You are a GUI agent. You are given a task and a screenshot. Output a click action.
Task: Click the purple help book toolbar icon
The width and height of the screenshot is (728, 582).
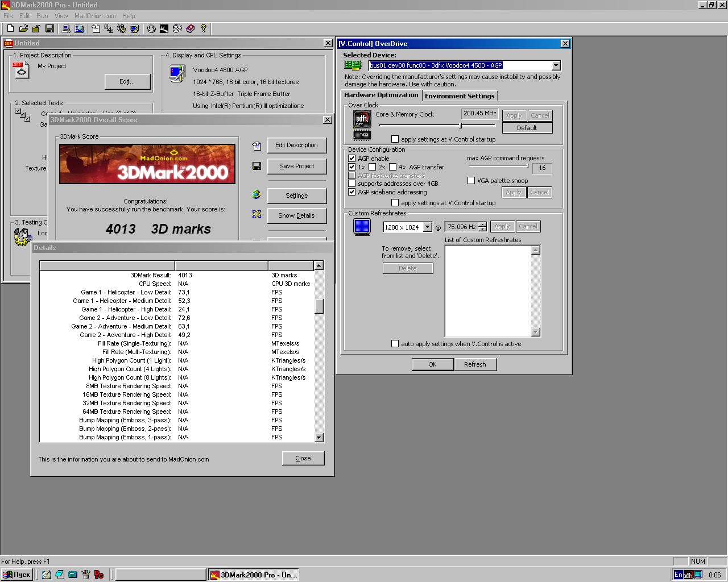(x=191, y=28)
